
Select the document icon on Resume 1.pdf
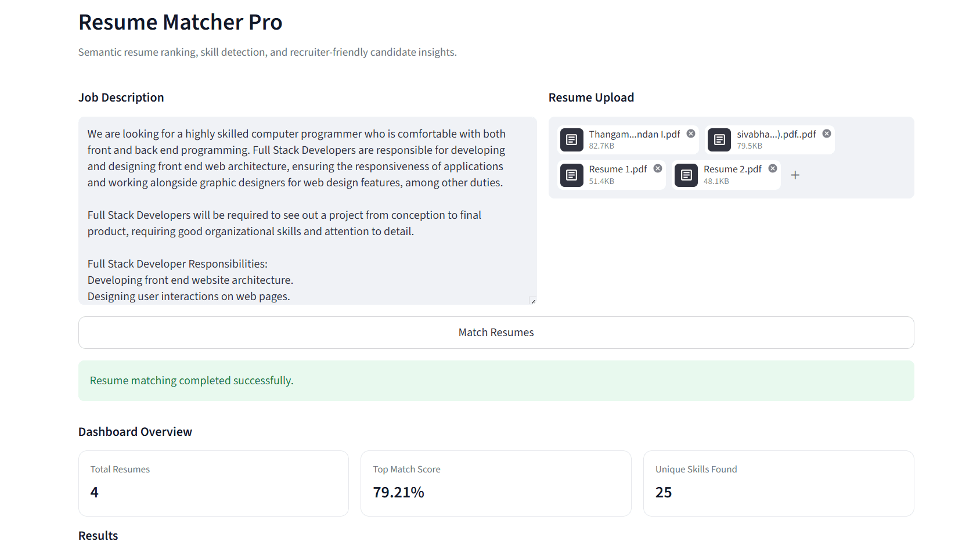coord(571,175)
